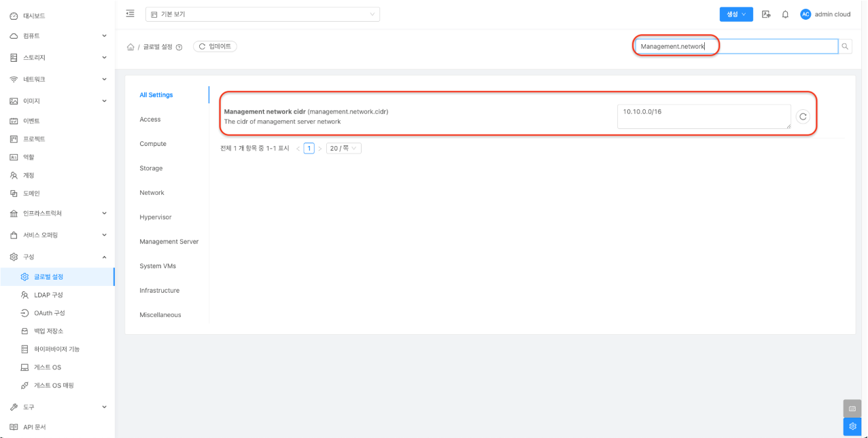Switch to the Network settings tab
This screenshot has width=868, height=438.
pos(152,193)
